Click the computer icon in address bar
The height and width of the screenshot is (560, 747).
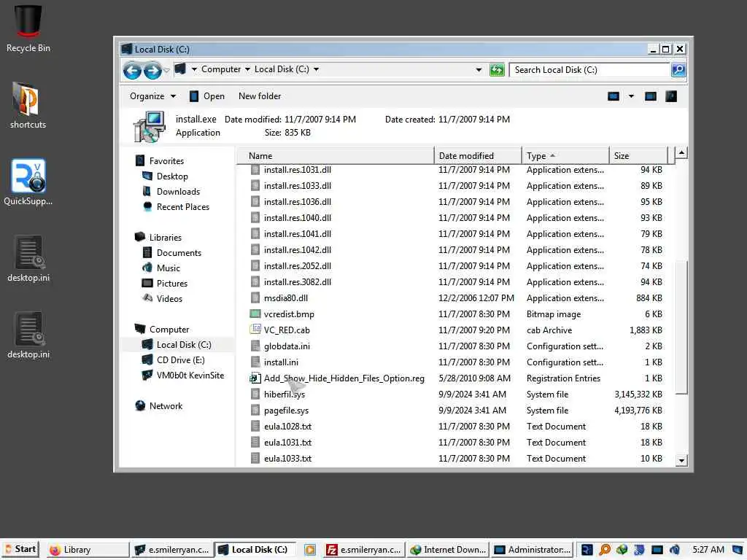[180, 69]
